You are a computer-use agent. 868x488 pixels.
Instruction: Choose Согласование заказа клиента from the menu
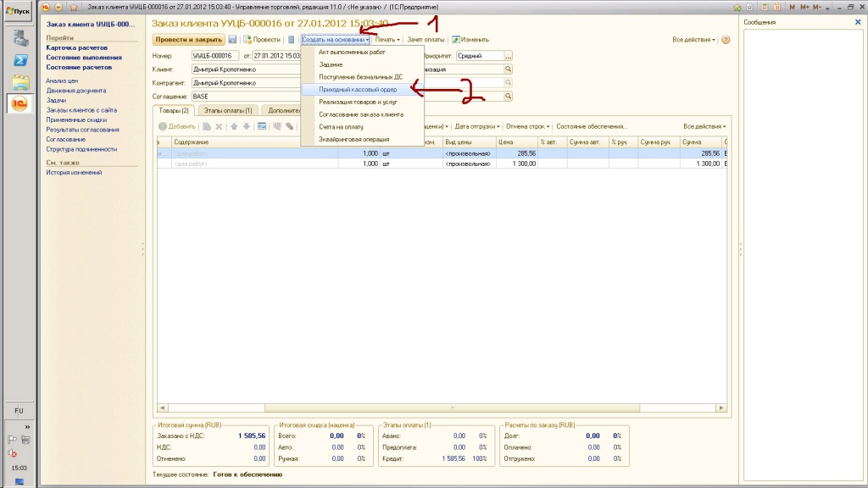[363, 114]
